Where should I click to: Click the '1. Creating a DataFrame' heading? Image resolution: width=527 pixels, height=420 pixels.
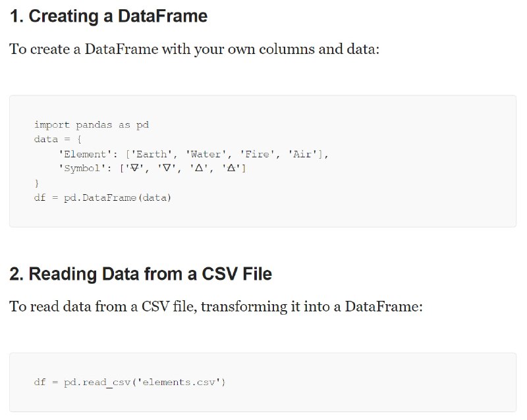pyautogui.click(x=109, y=16)
